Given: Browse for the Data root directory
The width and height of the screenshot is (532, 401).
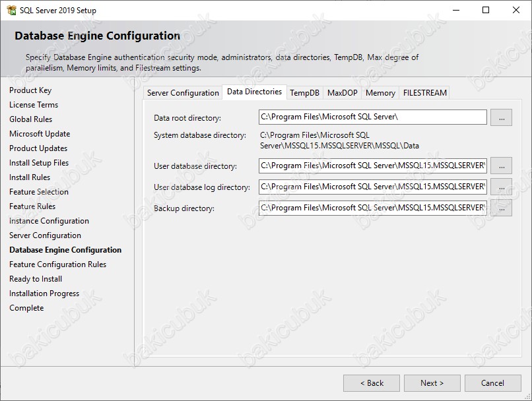Looking at the screenshot, I should [x=501, y=117].
